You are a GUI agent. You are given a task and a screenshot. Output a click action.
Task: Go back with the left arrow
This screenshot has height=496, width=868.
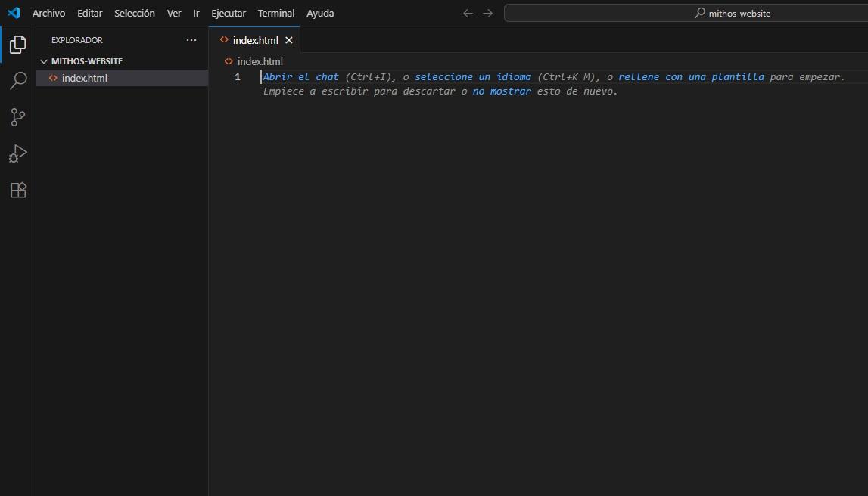click(x=468, y=13)
